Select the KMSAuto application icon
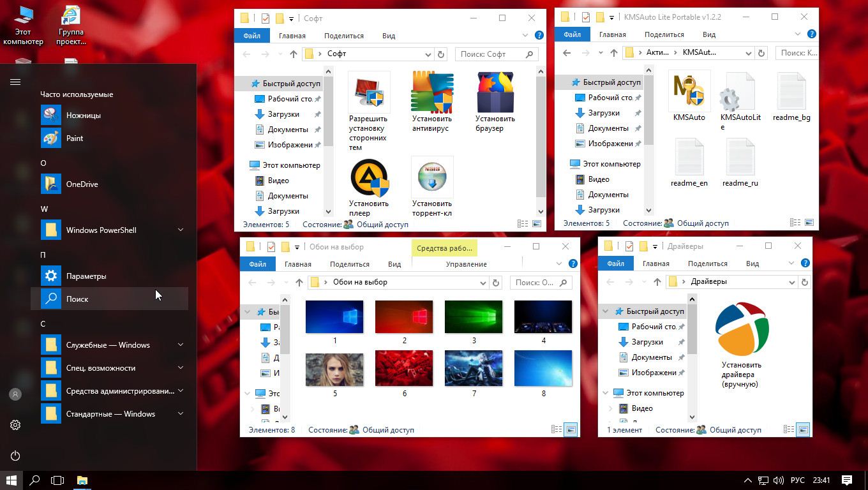This screenshot has height=490, width=868. (x=689, y=96)
